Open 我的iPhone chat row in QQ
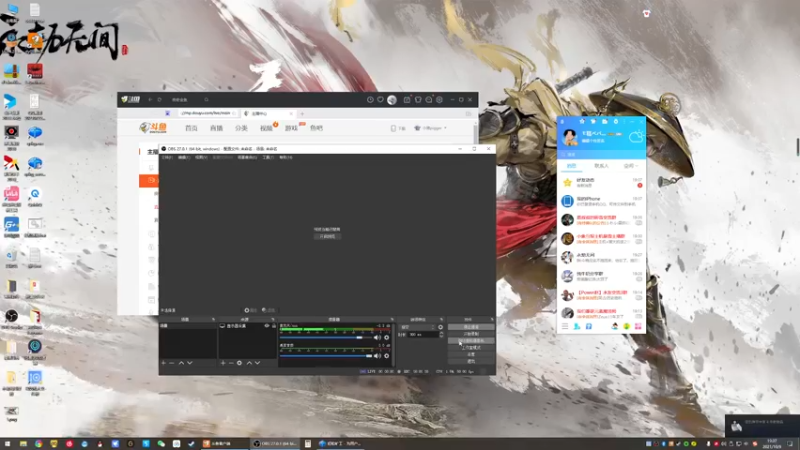Image resolution: width=800 pixels, height=450 pixels. (601, 201)
